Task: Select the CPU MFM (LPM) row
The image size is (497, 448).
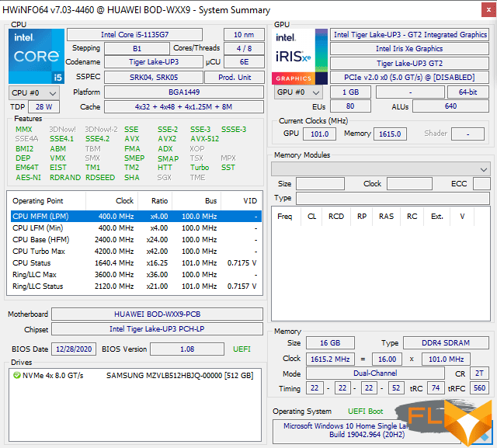Action: click(x=136, y=217)
